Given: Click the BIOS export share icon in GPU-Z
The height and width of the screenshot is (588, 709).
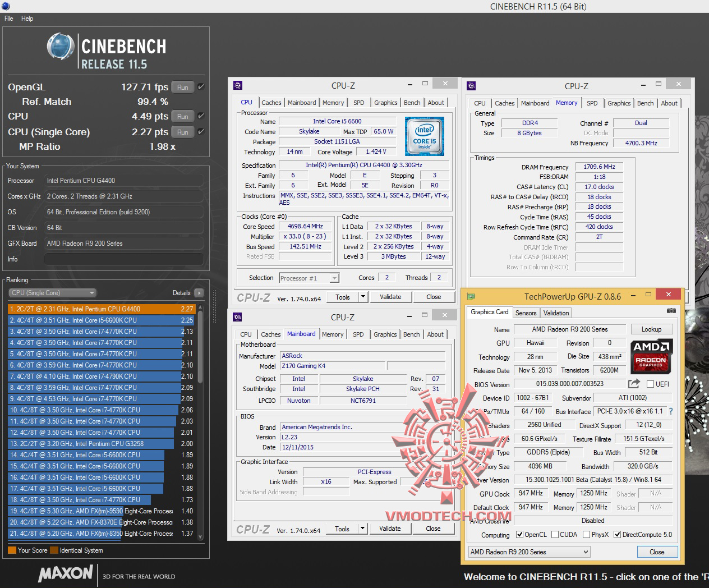Looking at the screenshot, I should click(634, 384).
